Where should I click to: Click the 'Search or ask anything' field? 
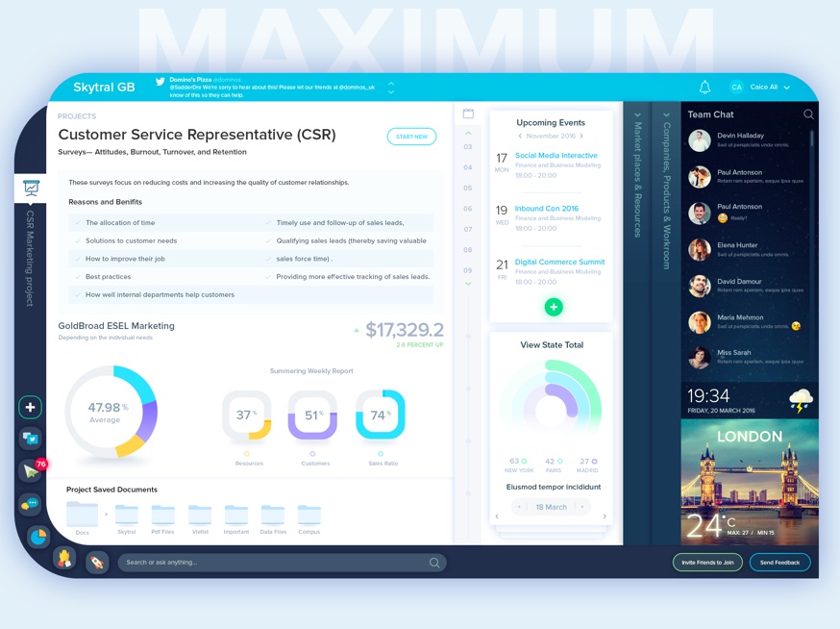tap(274, 562)
